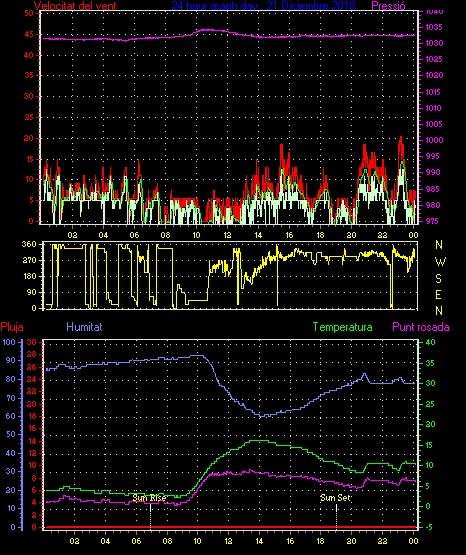Click hour label 02 under wind graph
The height and width of the screenshot is (555, 466).
(73, 235)
